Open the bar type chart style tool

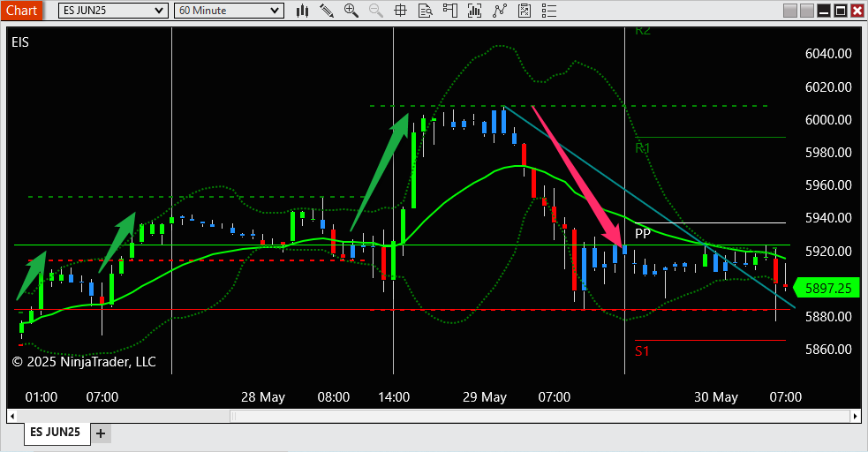302,11
